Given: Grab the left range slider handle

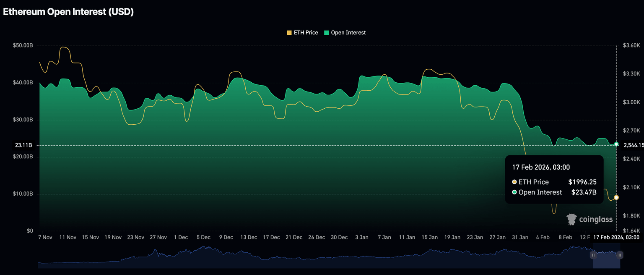Looking at the screenshot, I should [593, 255].
